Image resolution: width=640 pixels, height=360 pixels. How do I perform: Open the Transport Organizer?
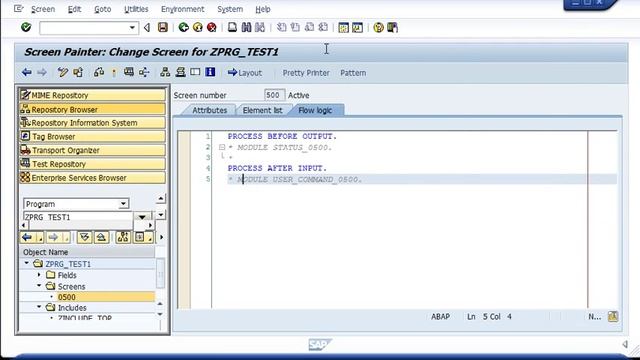92,150
